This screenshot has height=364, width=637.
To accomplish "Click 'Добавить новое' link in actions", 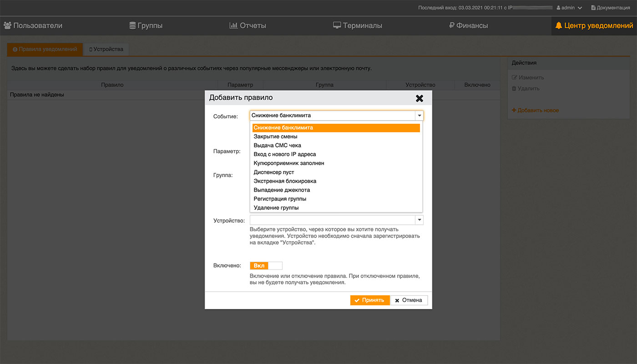I will [x=536, y=110].
